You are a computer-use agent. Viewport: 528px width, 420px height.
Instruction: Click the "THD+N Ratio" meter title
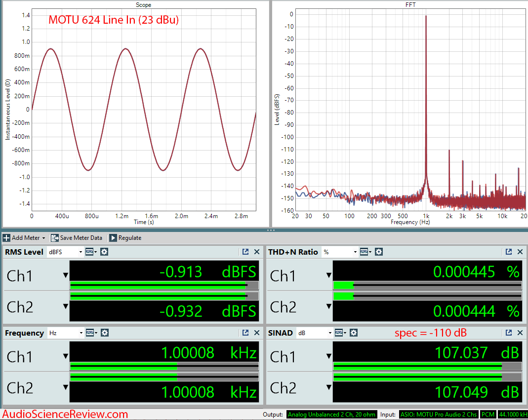click(293, 252)
